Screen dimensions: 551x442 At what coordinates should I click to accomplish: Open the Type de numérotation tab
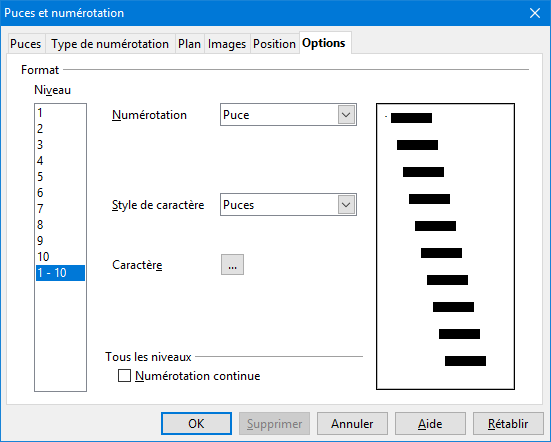click(110, 44)
